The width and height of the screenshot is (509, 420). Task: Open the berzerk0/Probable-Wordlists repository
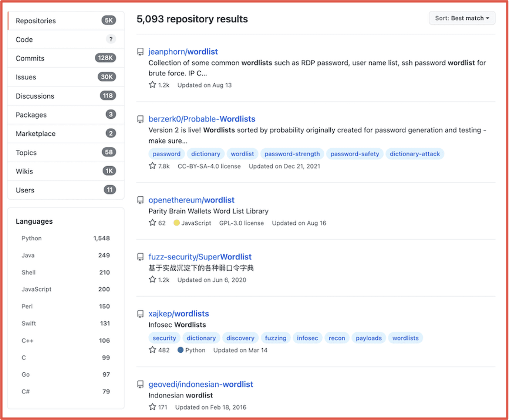[202, 119]
